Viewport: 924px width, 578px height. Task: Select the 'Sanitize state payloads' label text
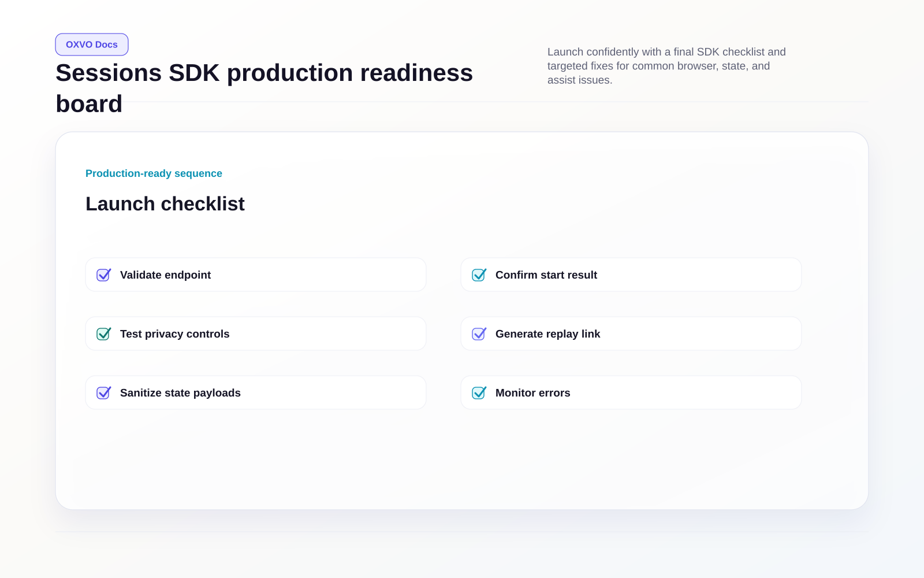tap(180, 393)
